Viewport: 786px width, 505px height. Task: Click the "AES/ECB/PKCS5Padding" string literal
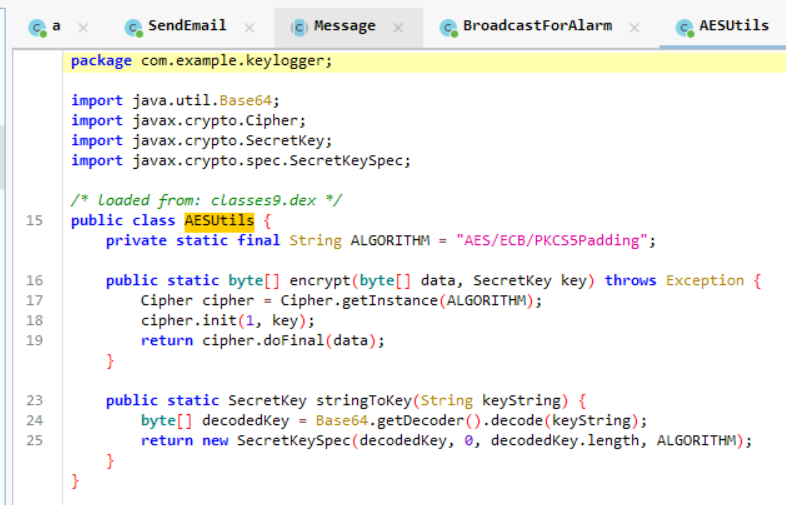pos(551,241)
